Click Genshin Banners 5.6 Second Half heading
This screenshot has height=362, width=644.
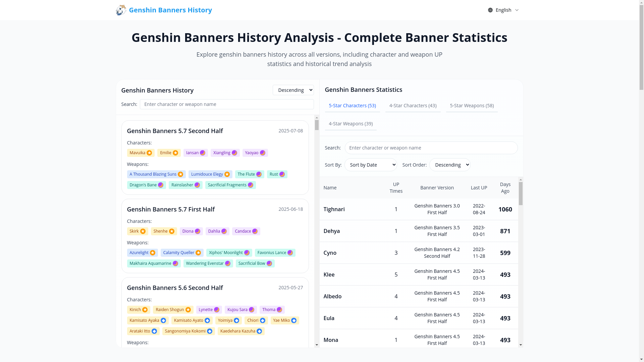pyautogui.click(x=175, y=288)
